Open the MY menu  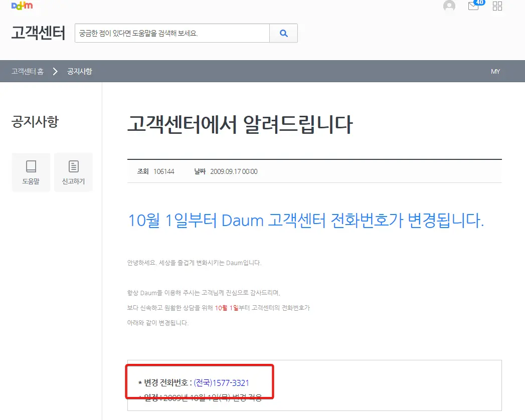coord(495,71)
